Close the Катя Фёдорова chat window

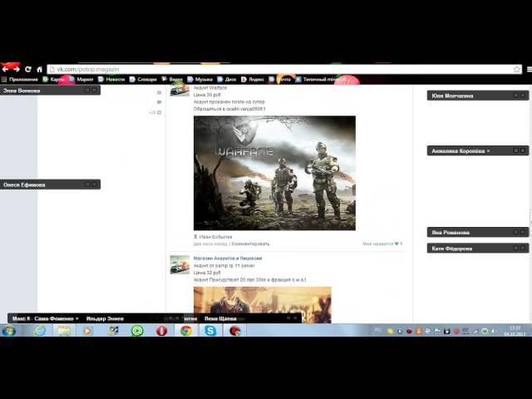(523, 248)
